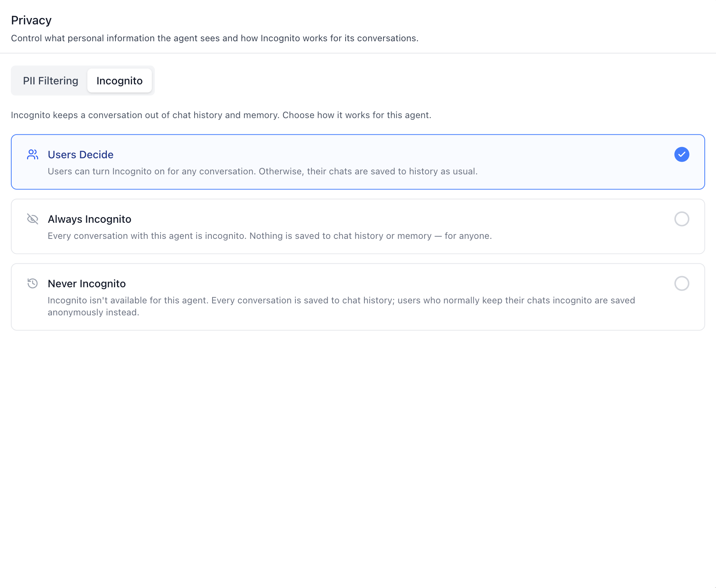The height and width of the screenshot is (588, 716).
Task: Click the Always Incognito option title
Action: point(90,219)
